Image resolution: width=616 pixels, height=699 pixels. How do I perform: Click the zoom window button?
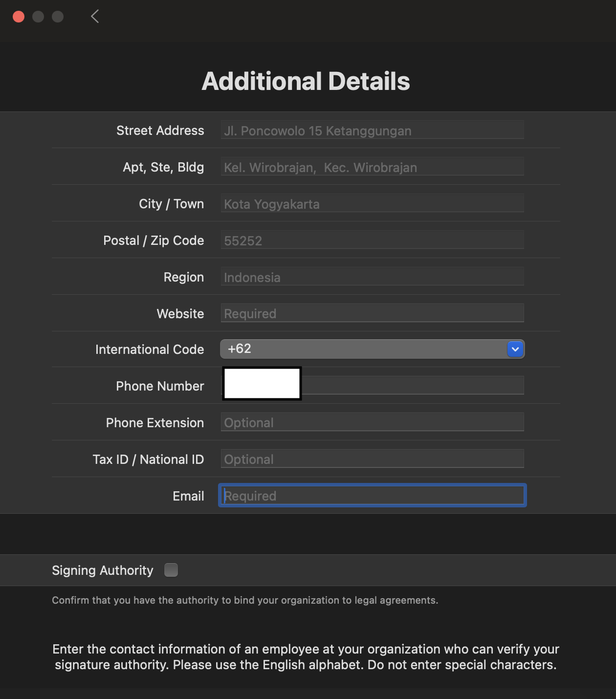[x=58, y=17]
